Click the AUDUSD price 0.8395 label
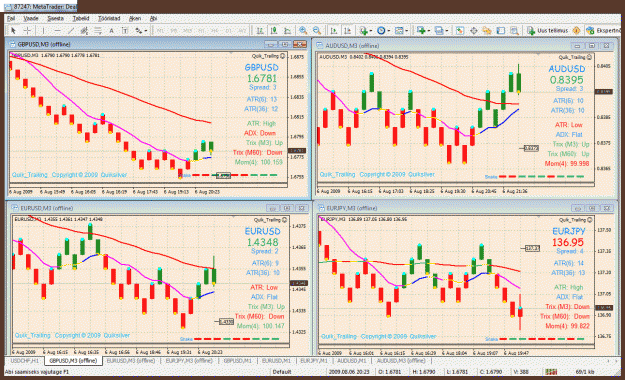625x380 pixels. click(x=566, y=80)
